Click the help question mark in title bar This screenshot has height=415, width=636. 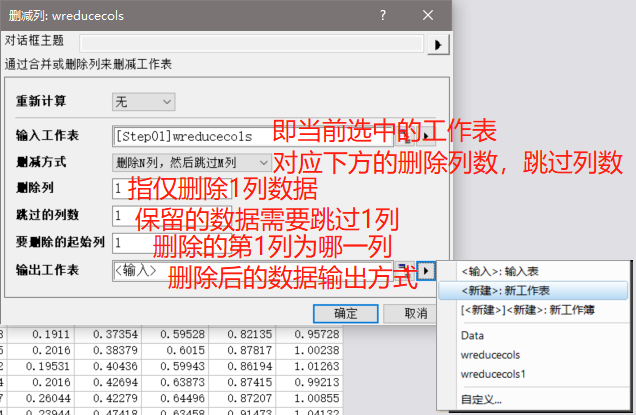click(x=383, y=15)
